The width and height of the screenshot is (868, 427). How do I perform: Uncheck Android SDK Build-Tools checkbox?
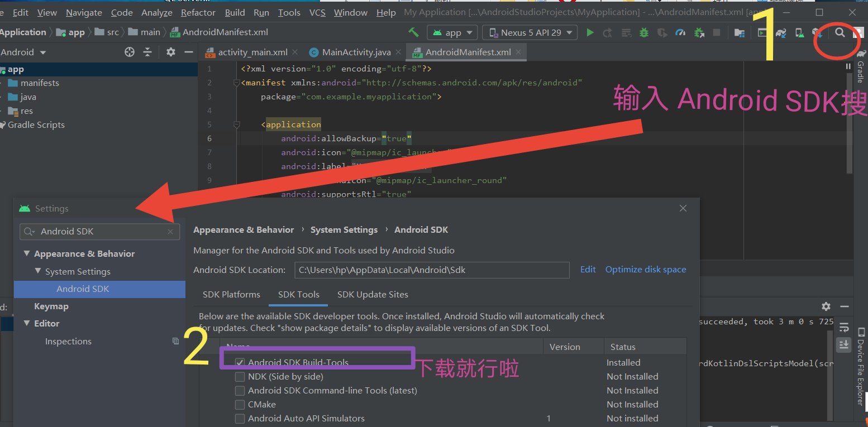tap(240, 363)
